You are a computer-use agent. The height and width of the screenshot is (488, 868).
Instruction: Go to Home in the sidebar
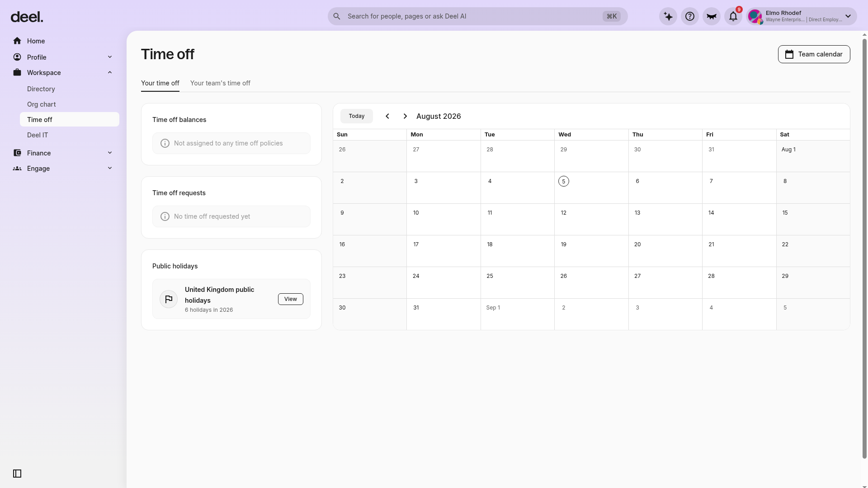pos(36,41)
